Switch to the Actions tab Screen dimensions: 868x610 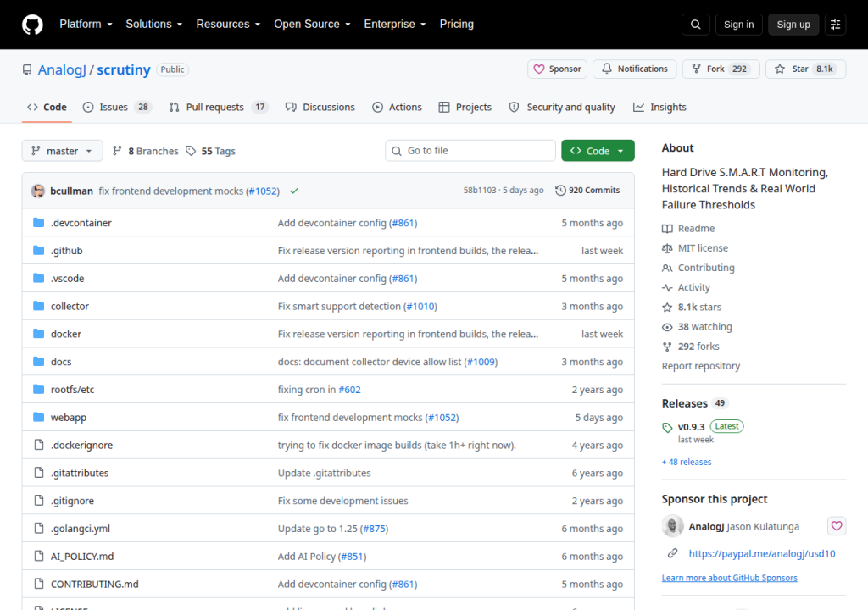click(x=397, y=108)
